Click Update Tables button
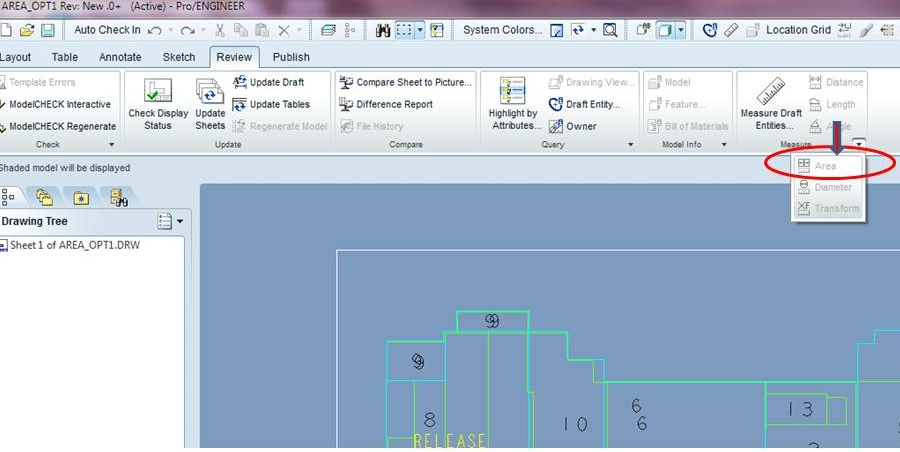The height and width of the screenshot is (452, 900). point(271,105)
